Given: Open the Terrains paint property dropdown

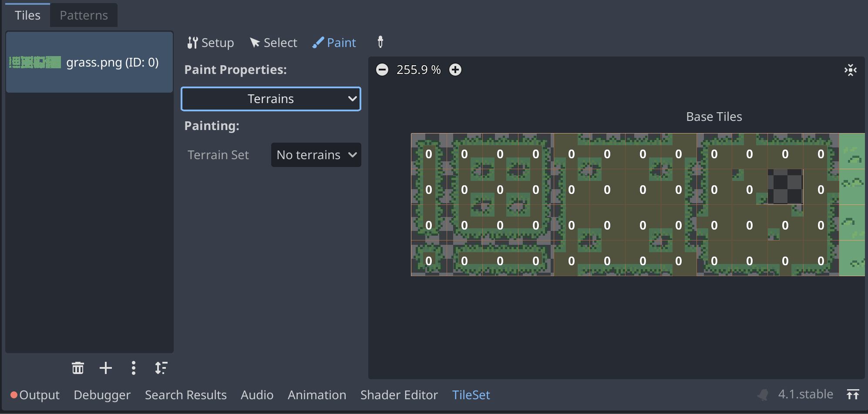Looking at the screenshot, I should pos(271,99).
